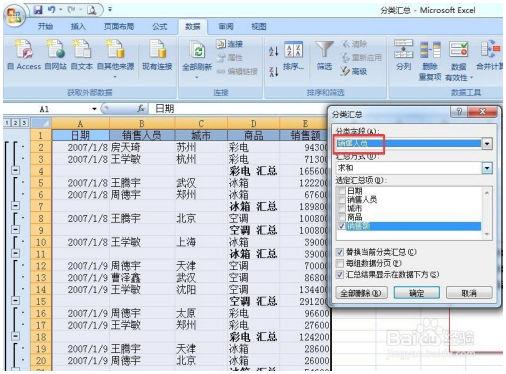
Task: Switch to the 开始 tab
Action: 45,26
